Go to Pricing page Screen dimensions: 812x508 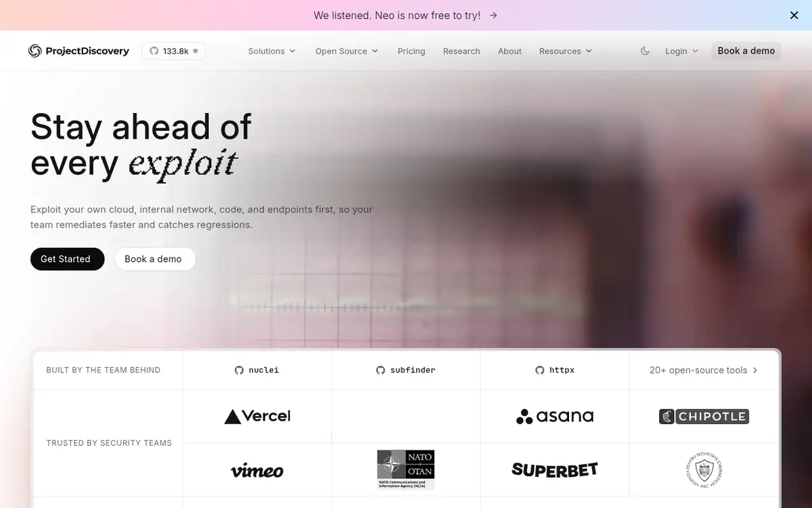tap(411, 51)
